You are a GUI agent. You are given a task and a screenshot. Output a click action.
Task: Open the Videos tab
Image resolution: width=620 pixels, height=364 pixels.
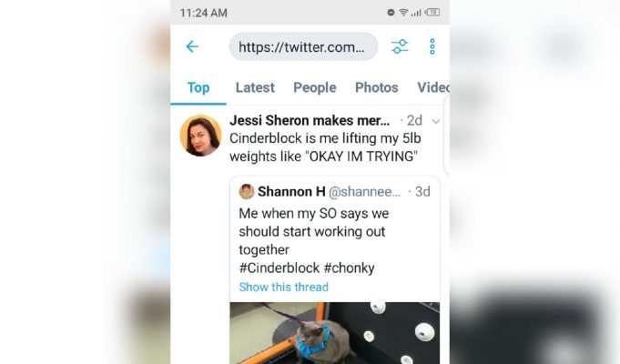click(x=433, y=87)
